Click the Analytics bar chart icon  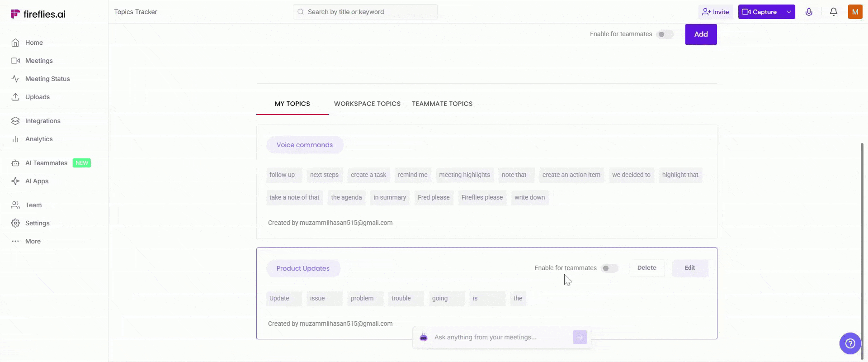point(15,139)
